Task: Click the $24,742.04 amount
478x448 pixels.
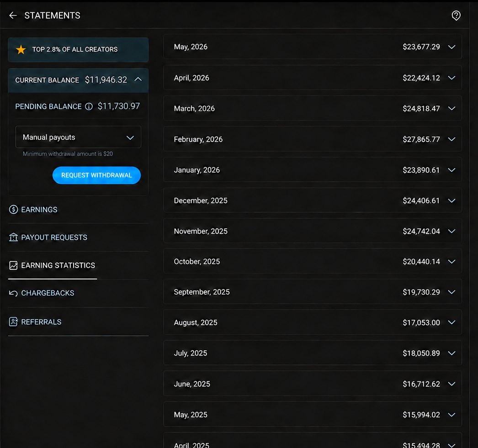Action: click(x=421, y=232)
